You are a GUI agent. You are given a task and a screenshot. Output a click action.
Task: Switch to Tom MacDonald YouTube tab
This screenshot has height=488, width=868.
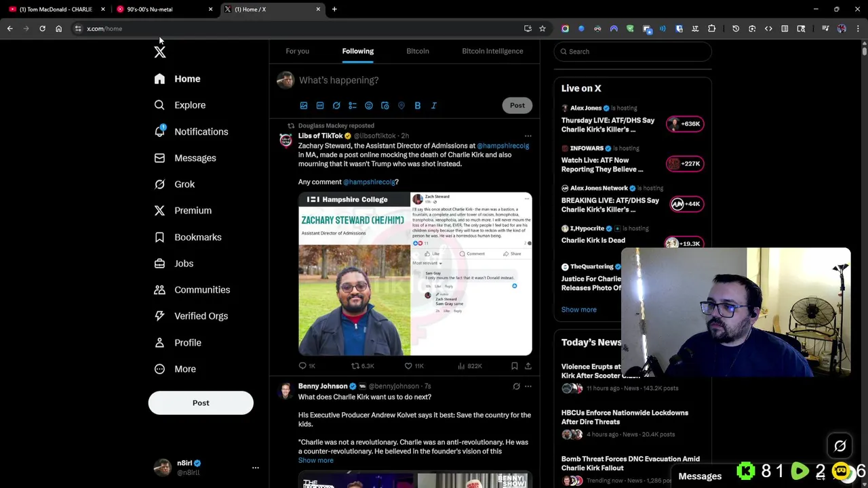click(56, 9)
